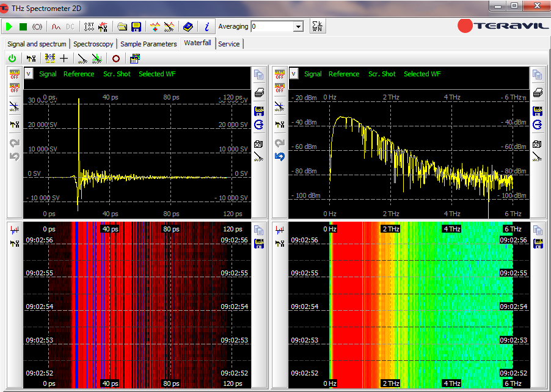Click the printer icon beside the time-domain plot
This screenshot has height=392, width=551.
pos(260,93)
